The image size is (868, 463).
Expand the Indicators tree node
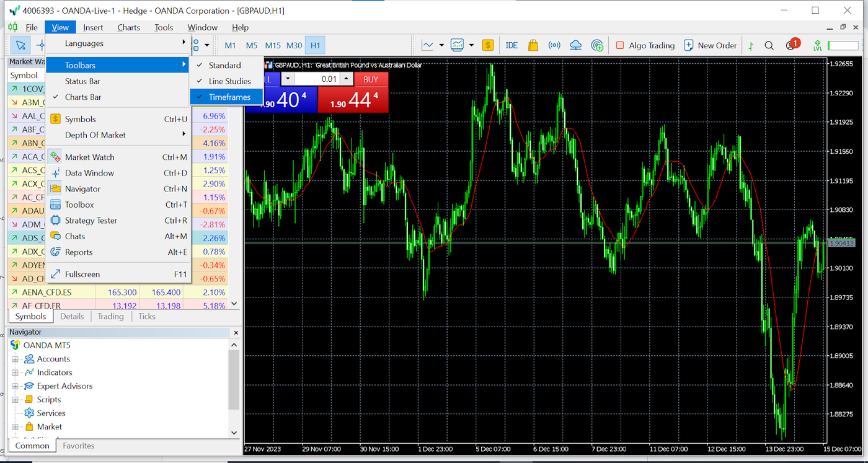pos(15,373)
